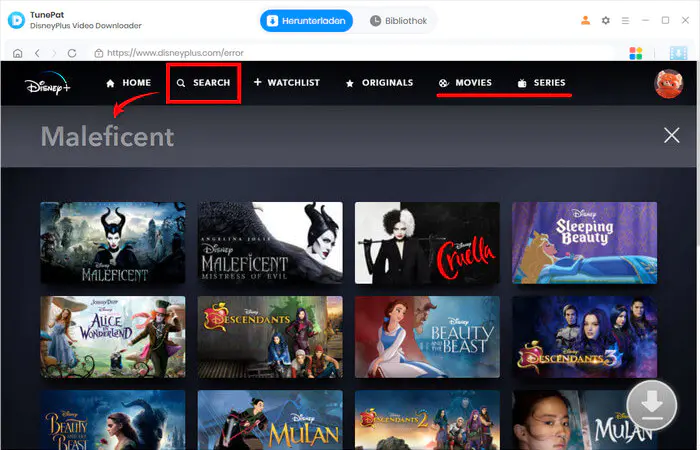The height and width of the screenshot is (450, 700).
Task: Select the Descendants thumbnail
Action: [271, 337]
